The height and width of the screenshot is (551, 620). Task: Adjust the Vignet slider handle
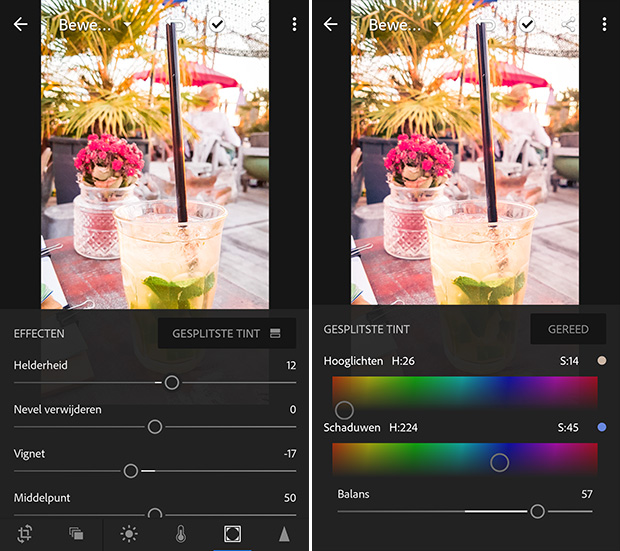pyautogui.click(x=130, y=471)
